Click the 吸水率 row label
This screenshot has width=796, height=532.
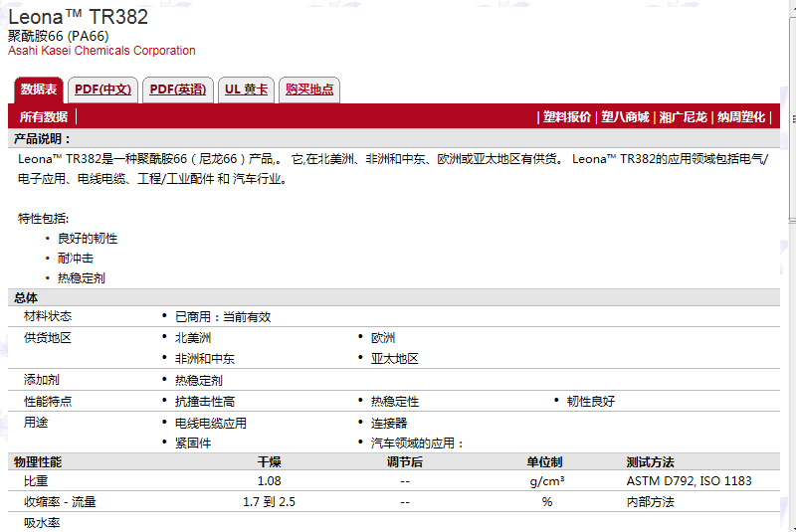[42, 523]
